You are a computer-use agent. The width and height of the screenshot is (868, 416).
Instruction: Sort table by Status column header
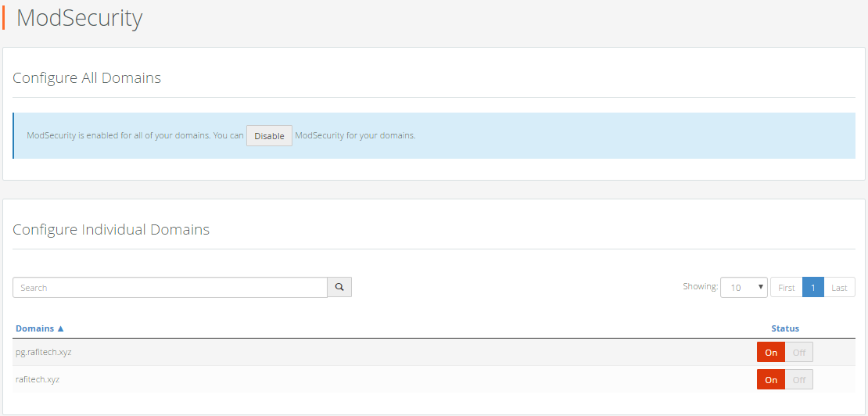pyautogui.click(x=785, y=328)
